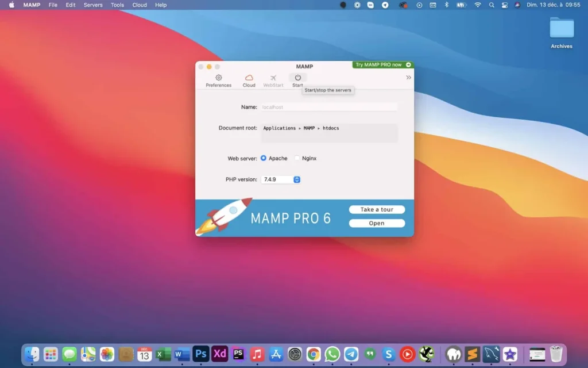
Task: Open the Servers menu
Action: point(93,5)
